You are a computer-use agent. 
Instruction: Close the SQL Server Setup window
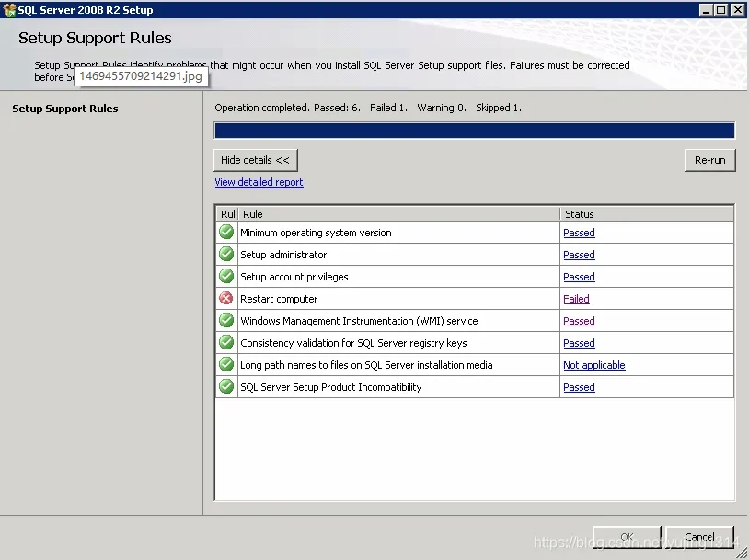pos(737,9)
